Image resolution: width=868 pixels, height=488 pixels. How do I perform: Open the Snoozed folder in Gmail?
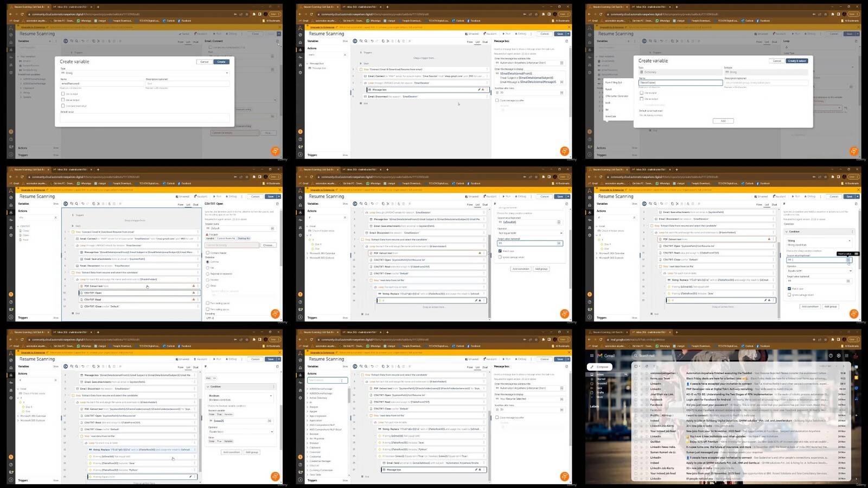[x=602, y=383]
